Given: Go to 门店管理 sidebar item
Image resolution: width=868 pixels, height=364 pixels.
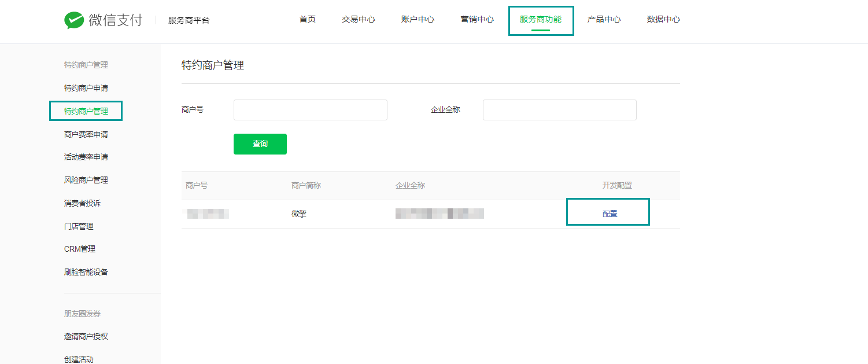Looking at the screenshot, I should 79,226.
